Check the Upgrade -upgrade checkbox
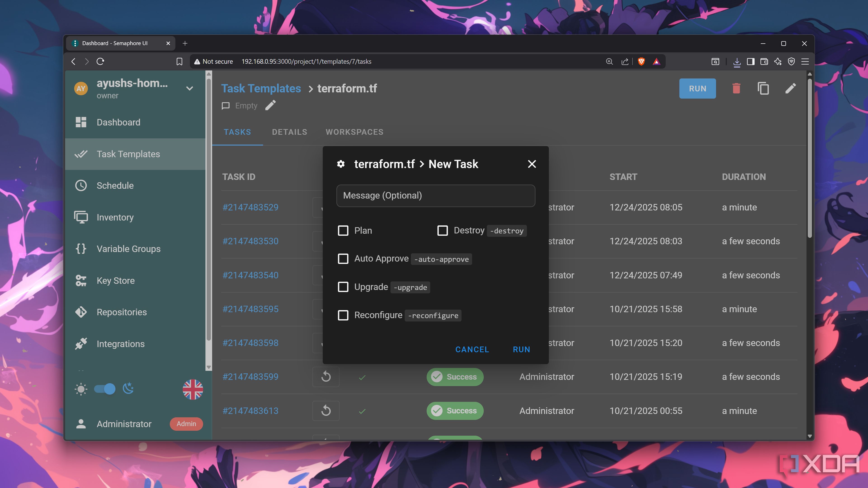This screenshot has width=868, height=488. 343,287
